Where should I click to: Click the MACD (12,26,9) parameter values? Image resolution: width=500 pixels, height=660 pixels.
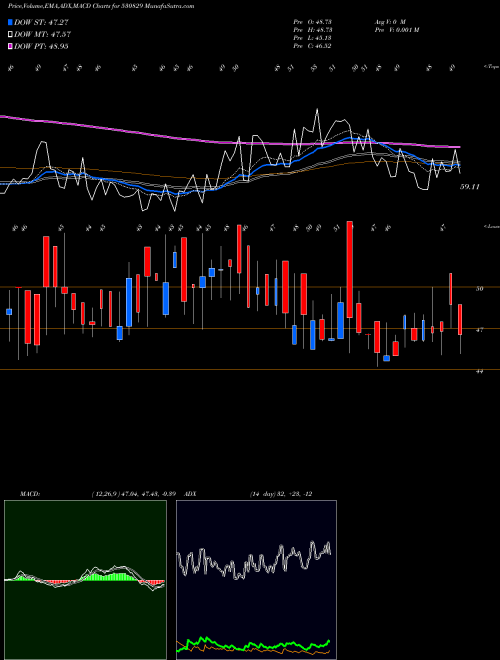pos(133,494)
